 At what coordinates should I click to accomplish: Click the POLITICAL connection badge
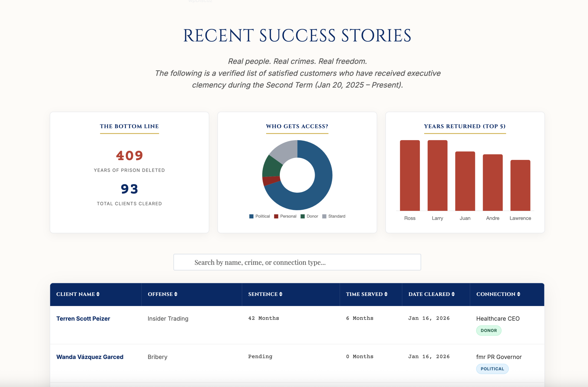click(x=492, y=369)
